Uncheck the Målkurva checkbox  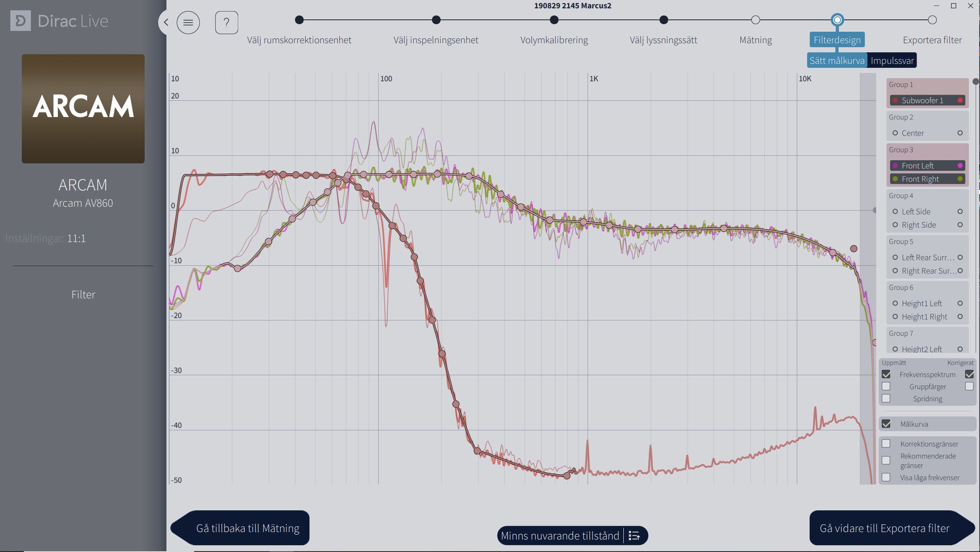tap(886, 424)
